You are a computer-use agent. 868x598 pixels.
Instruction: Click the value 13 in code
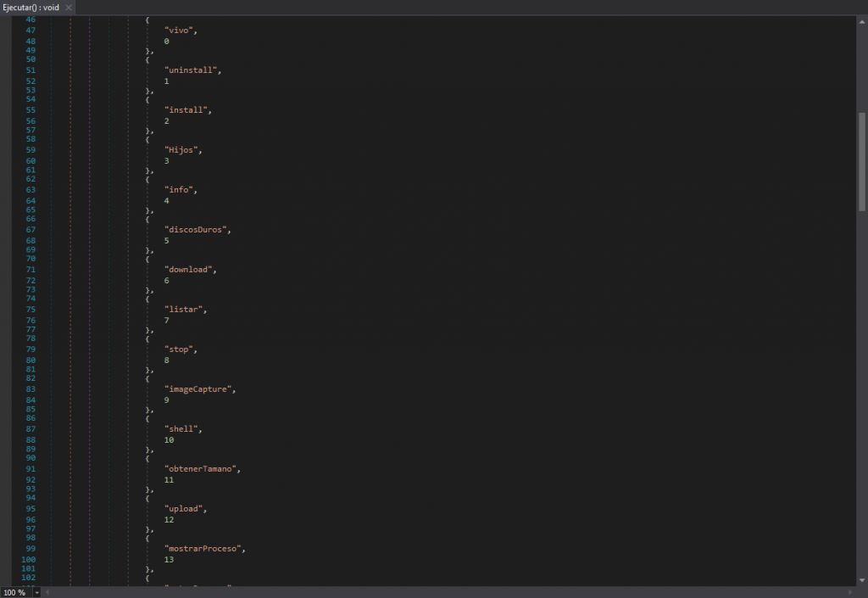pyautogui.click(x=169, y=560)
